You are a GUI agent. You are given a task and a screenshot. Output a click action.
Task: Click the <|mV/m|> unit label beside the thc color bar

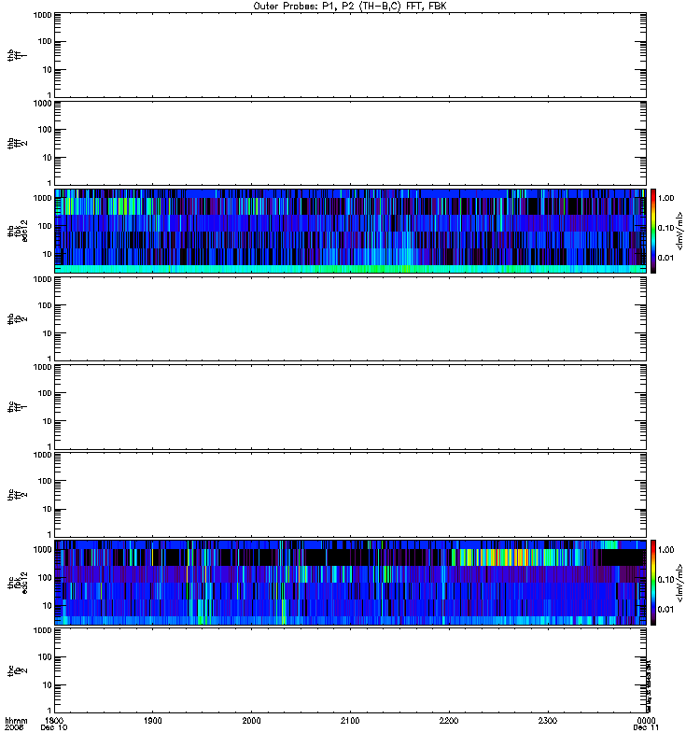coord(680,583)
